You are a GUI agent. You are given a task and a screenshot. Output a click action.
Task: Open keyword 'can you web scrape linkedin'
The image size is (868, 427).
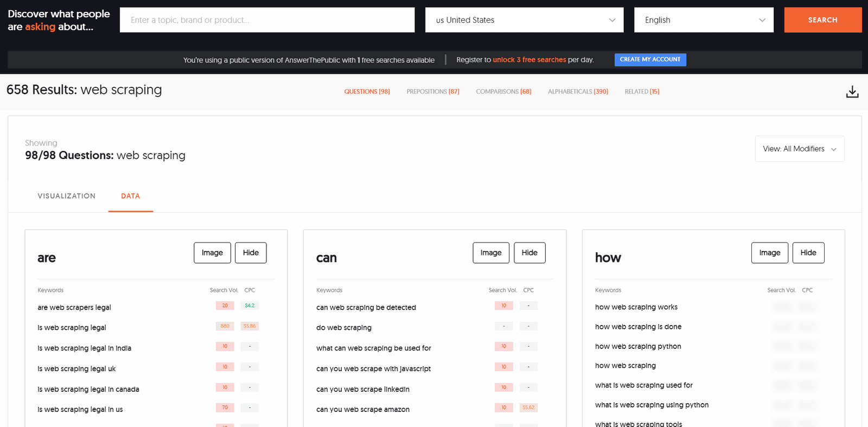click(x=363, y=390)
